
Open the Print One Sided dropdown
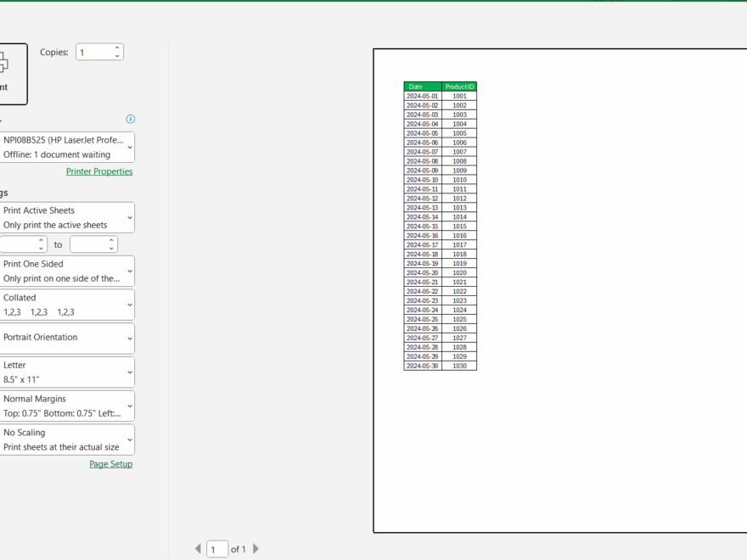click(68, 271)
